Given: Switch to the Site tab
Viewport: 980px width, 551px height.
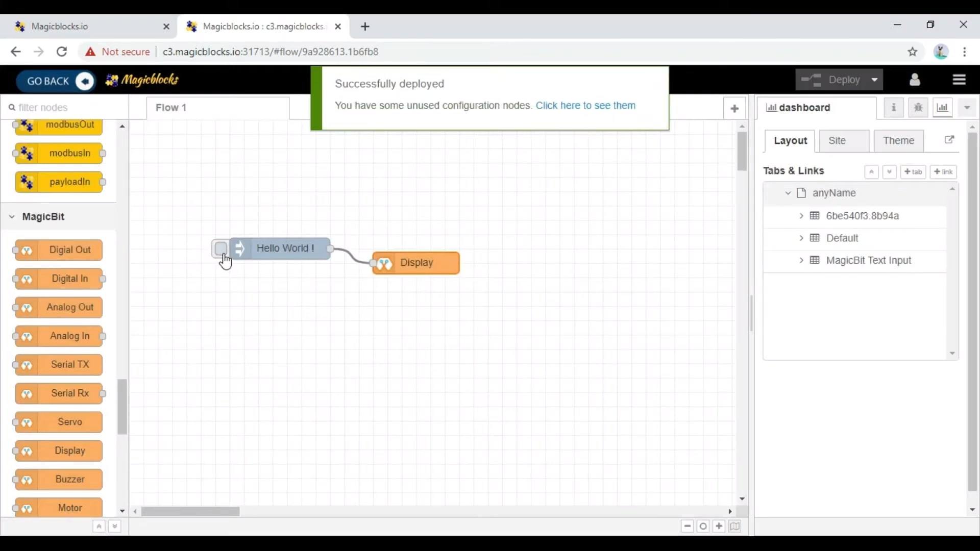Looking at the screenshot, I should click(x=844, y=141).
